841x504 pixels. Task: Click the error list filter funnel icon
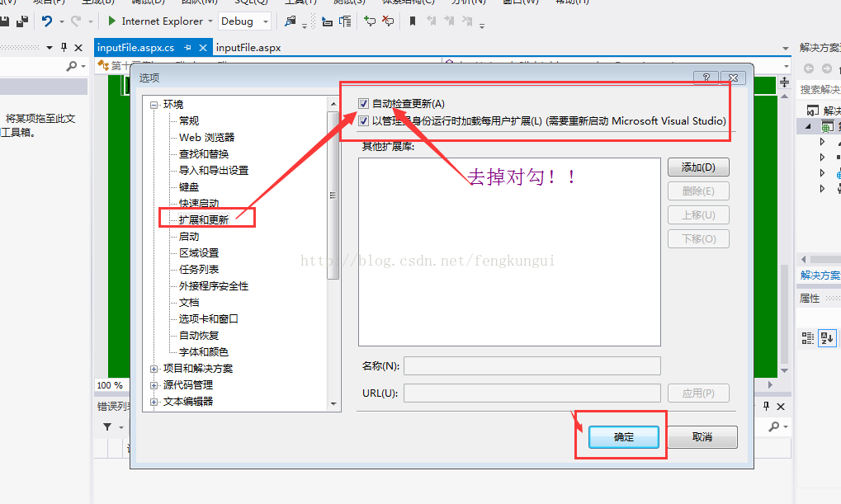(107, 426)
